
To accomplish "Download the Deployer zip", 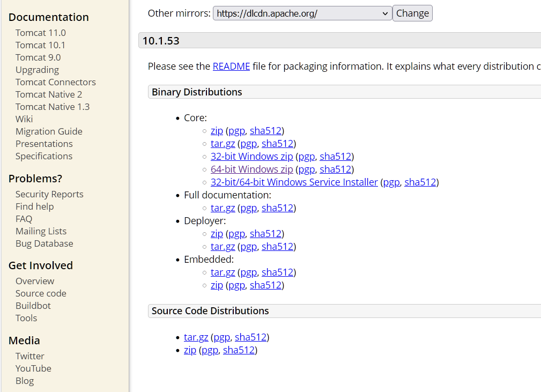I will pos(217,234).
